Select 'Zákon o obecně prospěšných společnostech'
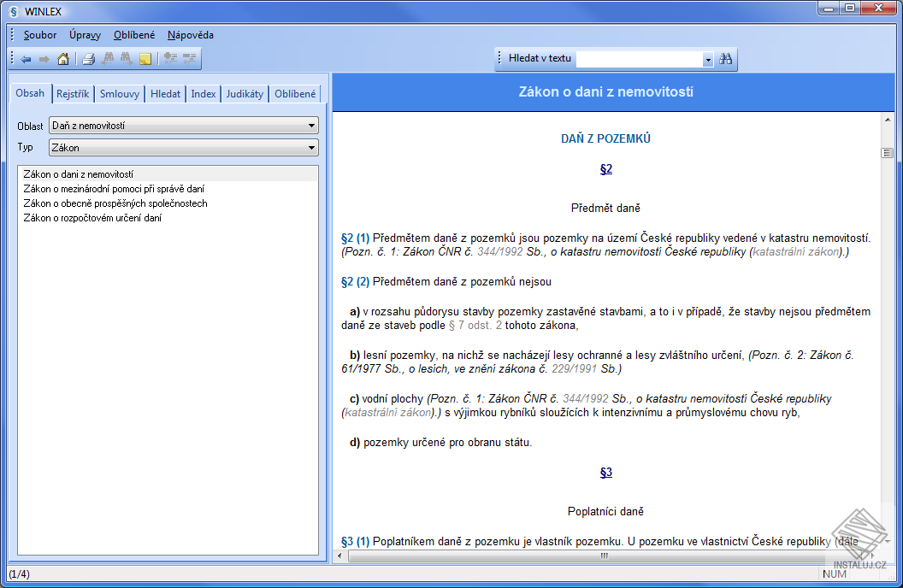Image resolution: width=903 pixels, height=588 pixels. point(168,203)
